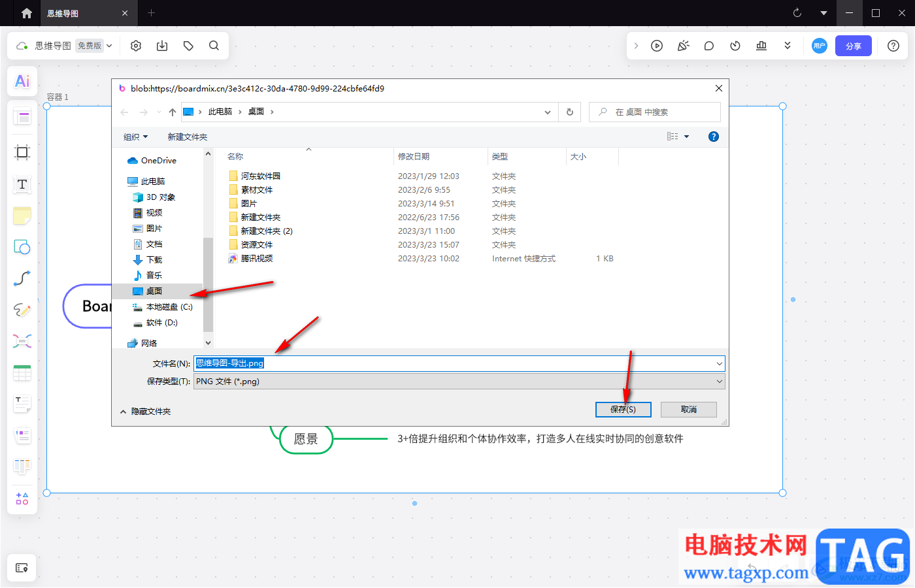This screenshot has height=588, width=915.
Task: Open the minimap icon at bottom left
Action: click(22, 568)
